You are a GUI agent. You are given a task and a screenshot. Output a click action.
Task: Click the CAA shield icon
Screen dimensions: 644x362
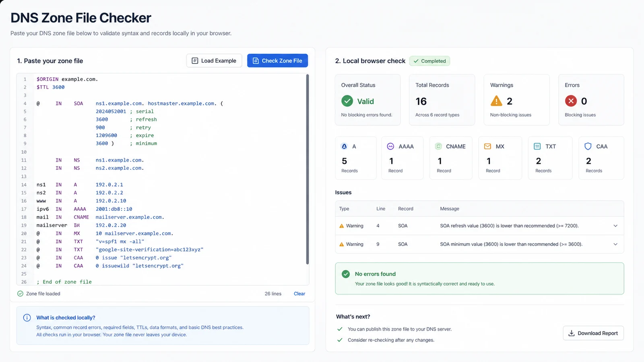pyautogui.click(x=588, y=146)
